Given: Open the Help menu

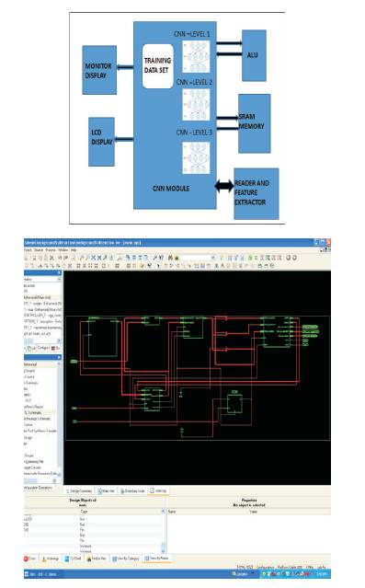Looking at the screenshot, I should coord(74,249).
